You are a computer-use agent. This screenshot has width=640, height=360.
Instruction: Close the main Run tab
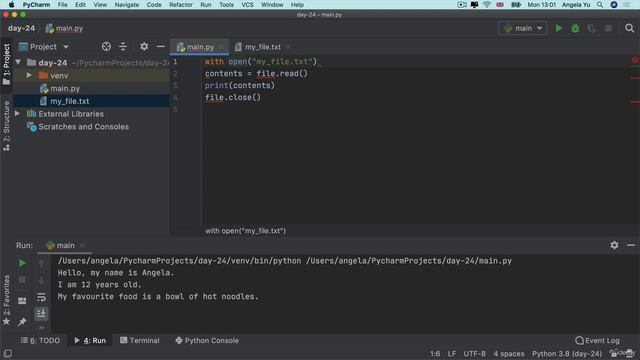(82, 245)
